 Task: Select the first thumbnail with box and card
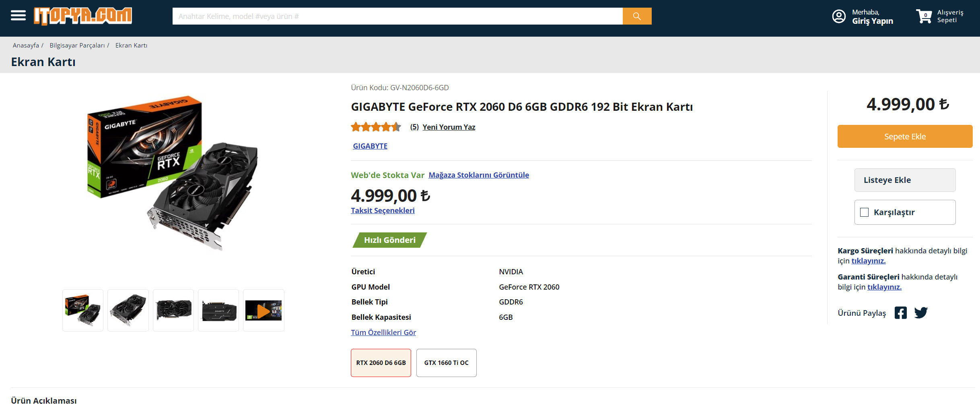pyautogui.click(x=83, y=310)
